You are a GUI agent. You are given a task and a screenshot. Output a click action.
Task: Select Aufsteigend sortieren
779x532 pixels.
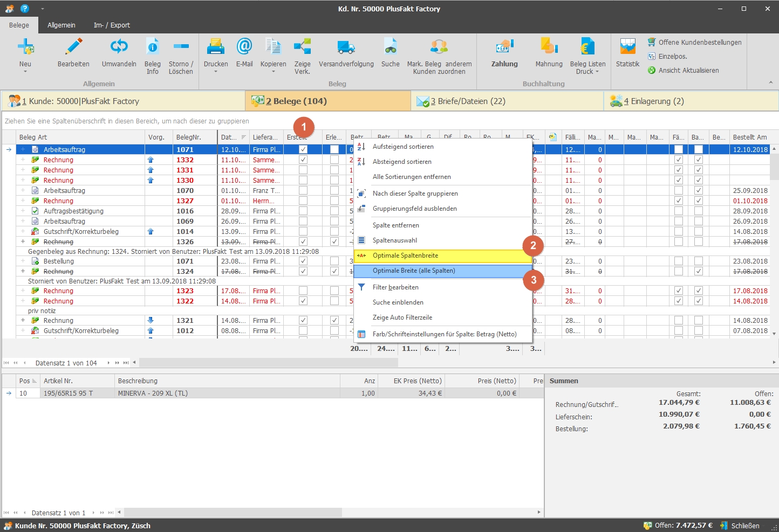click(442, 147)
